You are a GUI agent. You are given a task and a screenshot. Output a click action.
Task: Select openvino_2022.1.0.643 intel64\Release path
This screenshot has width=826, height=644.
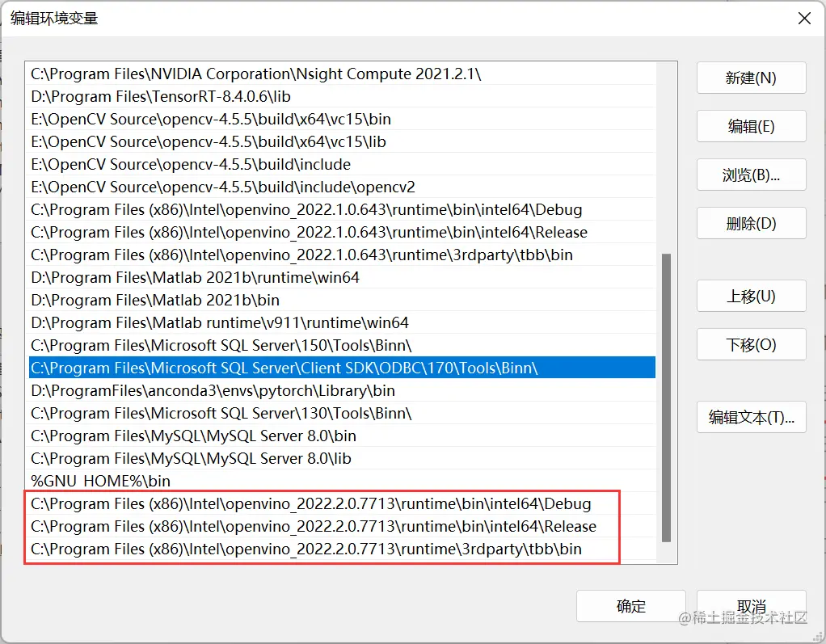tap(343, 232)
